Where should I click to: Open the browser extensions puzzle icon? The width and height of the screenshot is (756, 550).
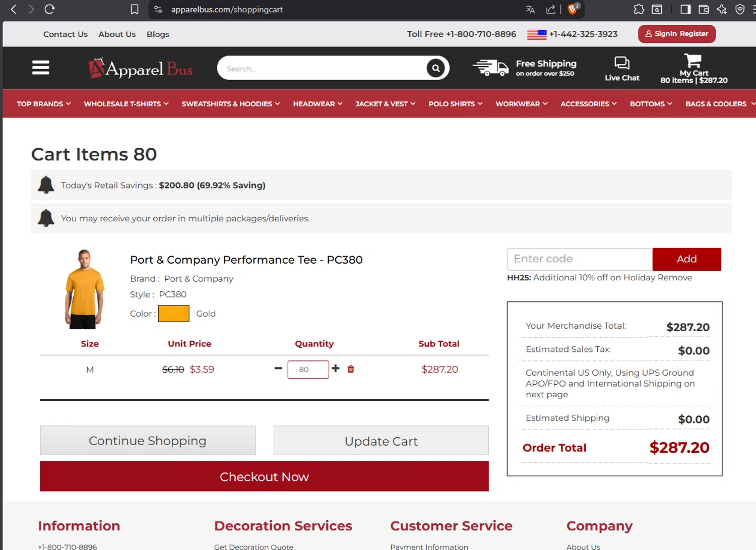(x=639, y=10)
